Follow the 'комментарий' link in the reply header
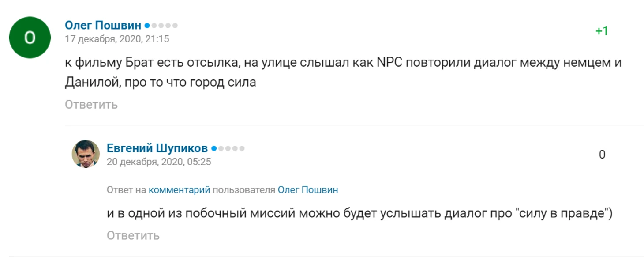This screenshot has height=257, width=644. [179, 190]
